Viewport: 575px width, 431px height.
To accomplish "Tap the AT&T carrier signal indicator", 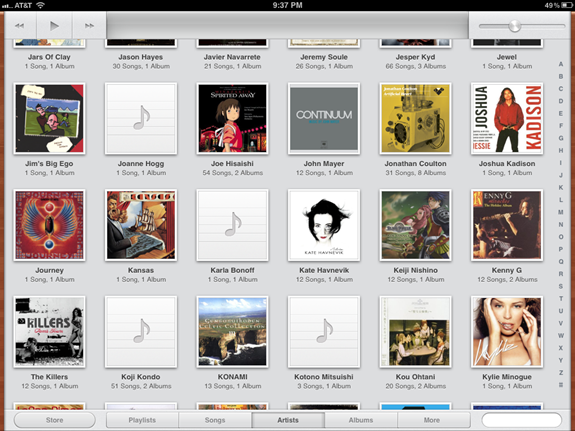I will pyautogui.click(x=18, y=5).
